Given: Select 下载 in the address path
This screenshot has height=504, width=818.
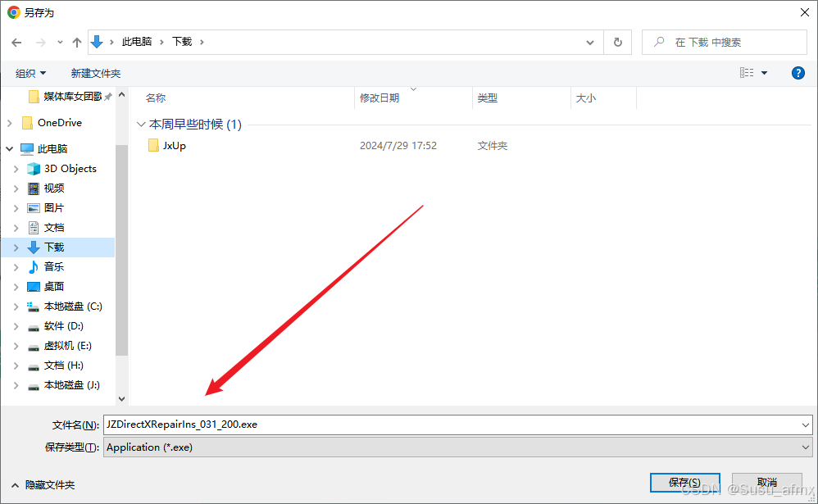Looking at the screenshot, I should click(182, 42).
